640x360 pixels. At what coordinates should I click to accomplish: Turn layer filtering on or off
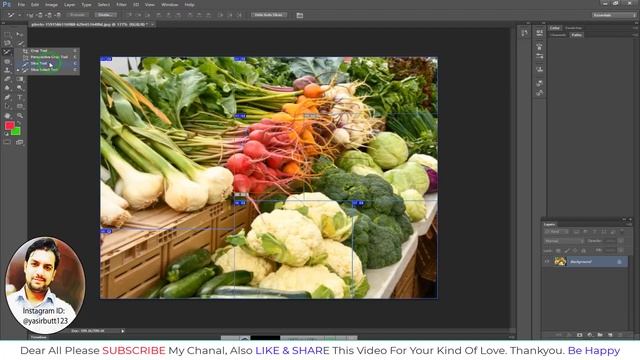click(x=622, y=231)
